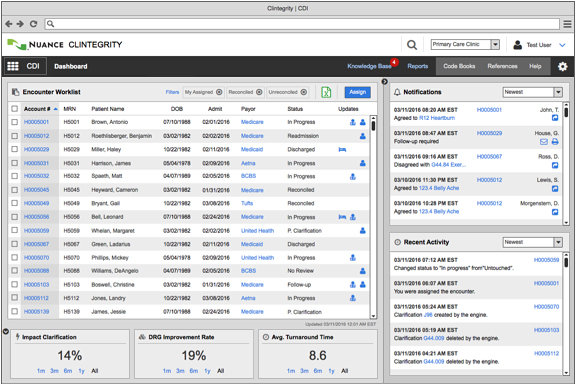Open settings via the gear icon
Image resolution: width=576 pixels, height=384 pixels.
(x=562, y=67)
